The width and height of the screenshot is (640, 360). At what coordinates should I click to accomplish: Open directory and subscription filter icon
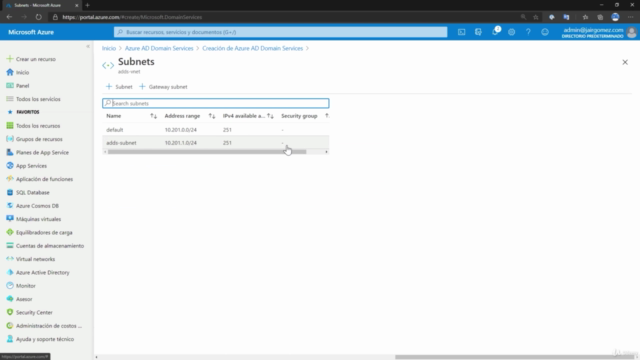pyautogui.click(x=478, y=32)
